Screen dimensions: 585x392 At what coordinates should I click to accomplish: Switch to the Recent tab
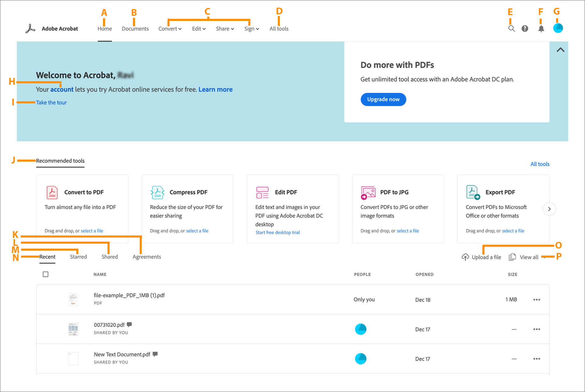pos(47,257)
